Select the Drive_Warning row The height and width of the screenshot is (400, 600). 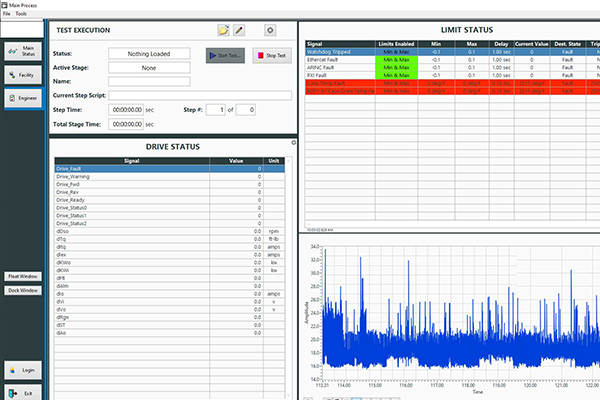pos(170,176)
